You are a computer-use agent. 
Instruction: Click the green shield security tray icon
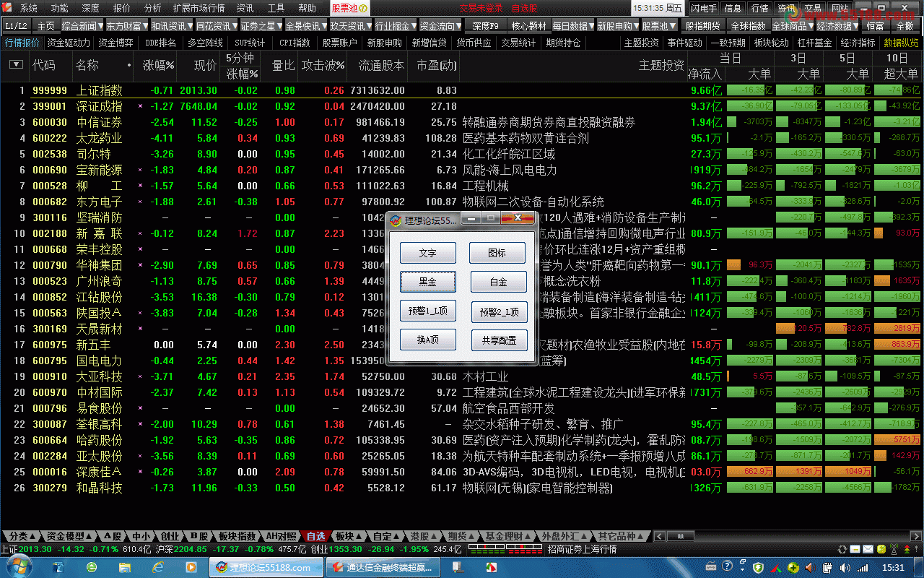pyautogui.click(x=758, y=567)
